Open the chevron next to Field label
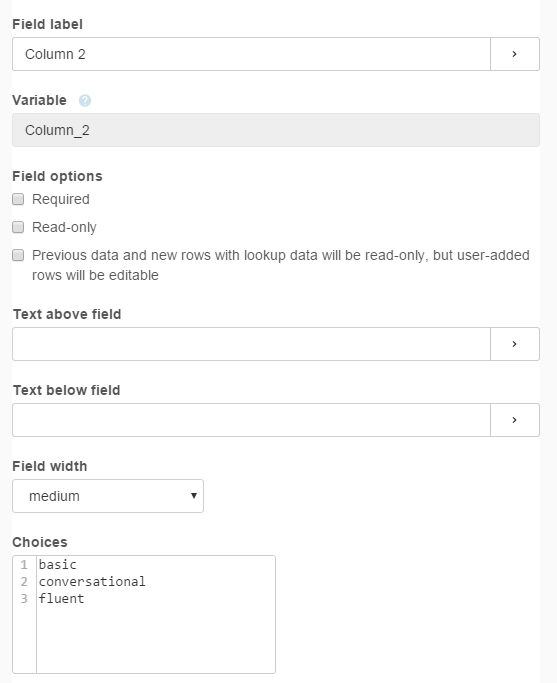The width and height of the screenshot is (557, 683). coord(515,54)
